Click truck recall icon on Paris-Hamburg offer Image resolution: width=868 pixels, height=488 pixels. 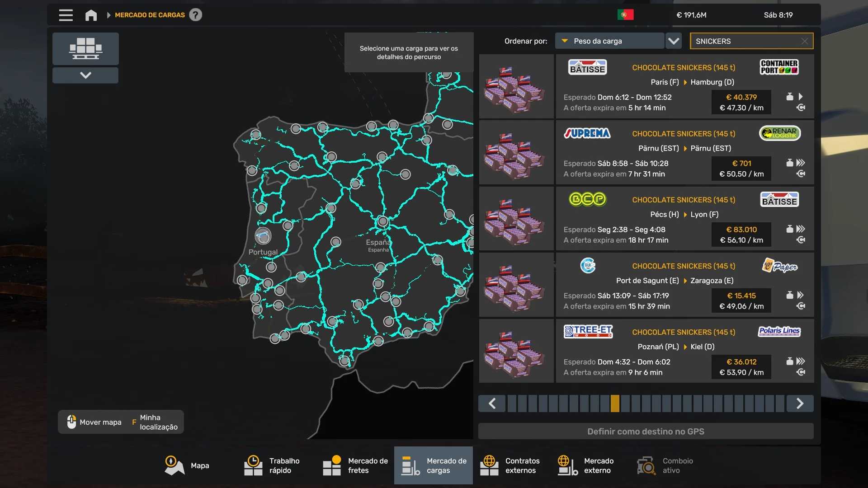tap(801, 108)
